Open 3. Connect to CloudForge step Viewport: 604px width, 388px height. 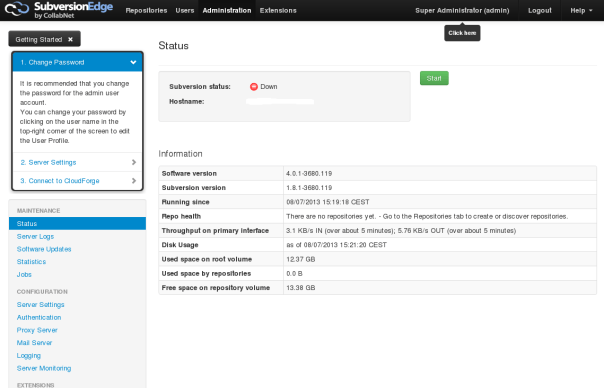click(60, 181)
